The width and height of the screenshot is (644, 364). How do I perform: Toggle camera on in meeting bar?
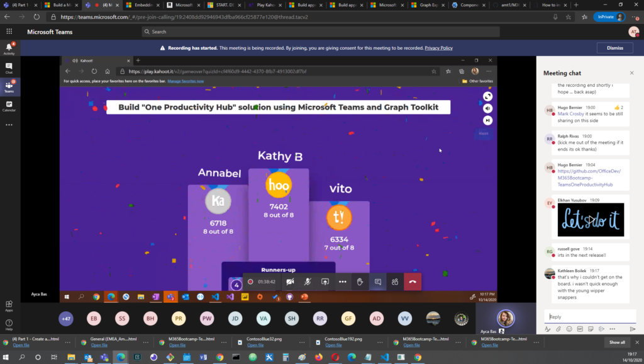click(290, 282)
